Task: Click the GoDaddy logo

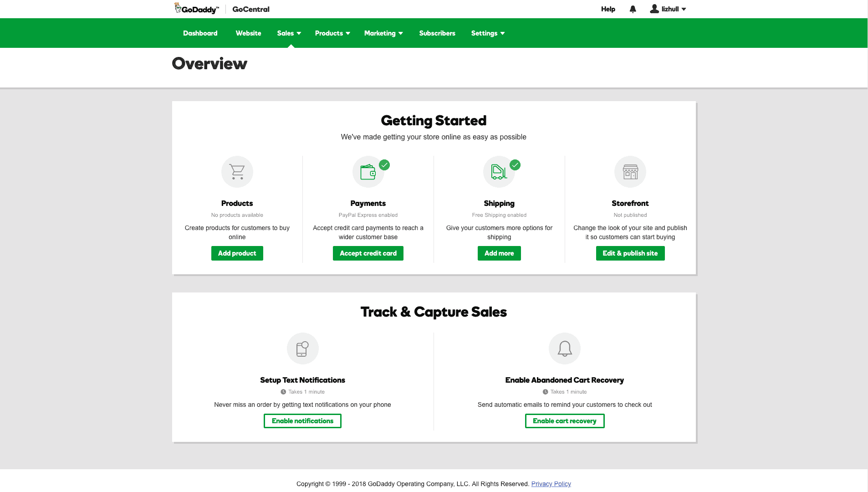Action: coord(197,9)
